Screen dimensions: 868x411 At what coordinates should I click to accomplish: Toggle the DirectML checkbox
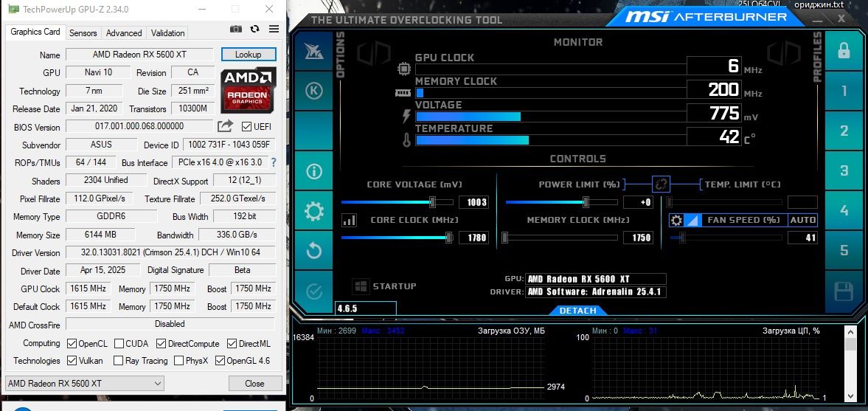(x=232, y=343)
